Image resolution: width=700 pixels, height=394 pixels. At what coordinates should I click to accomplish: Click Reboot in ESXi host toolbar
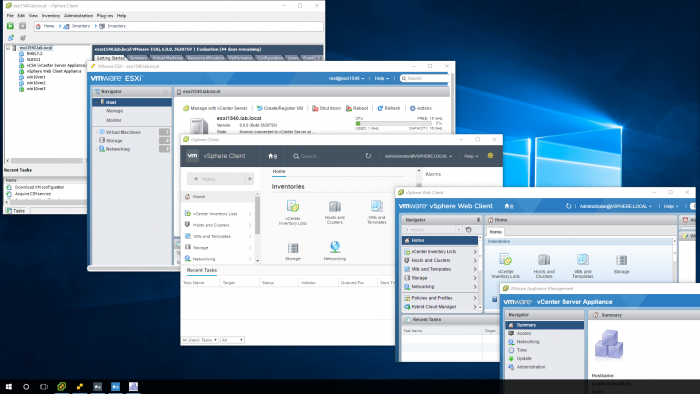coord(357,108)
